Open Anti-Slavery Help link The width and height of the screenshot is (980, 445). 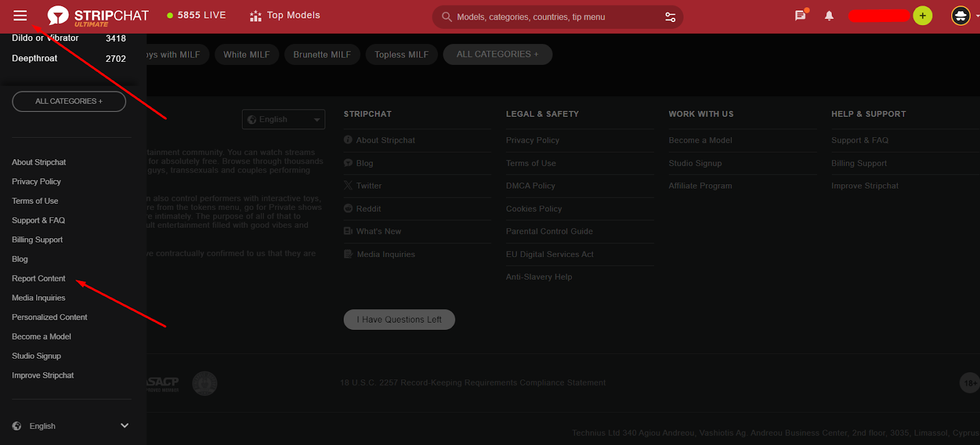tap(539, 277)
